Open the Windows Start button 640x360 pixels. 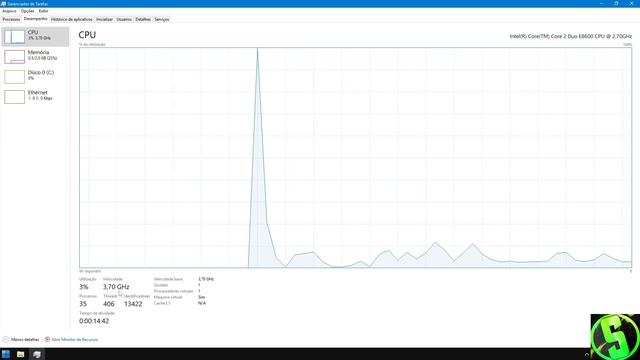6,354
